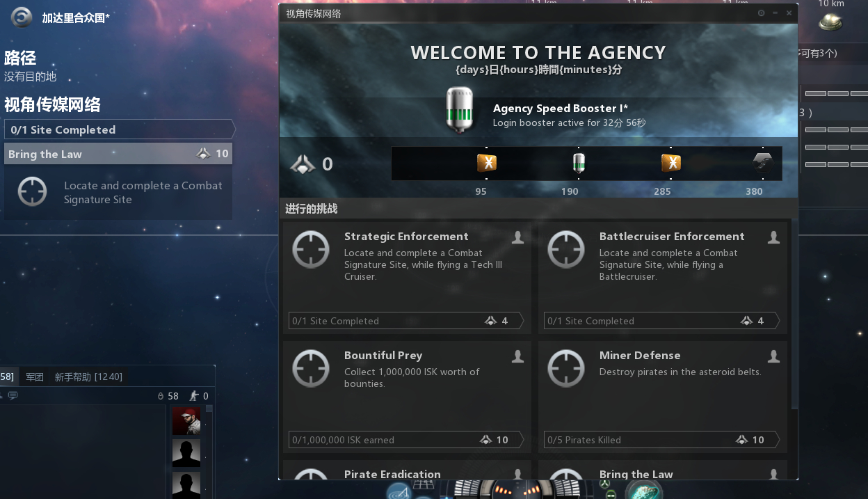Select the 380-point reward icon on the reward track

763,163
